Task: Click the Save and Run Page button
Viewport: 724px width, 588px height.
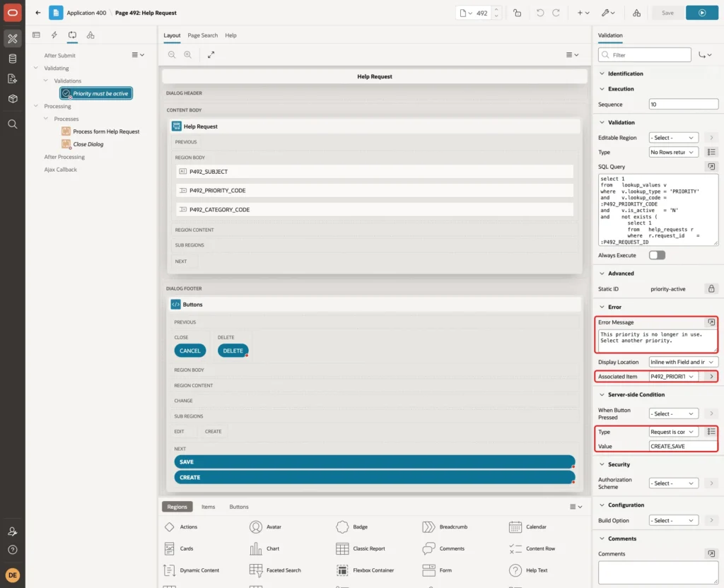Action: 702,13
